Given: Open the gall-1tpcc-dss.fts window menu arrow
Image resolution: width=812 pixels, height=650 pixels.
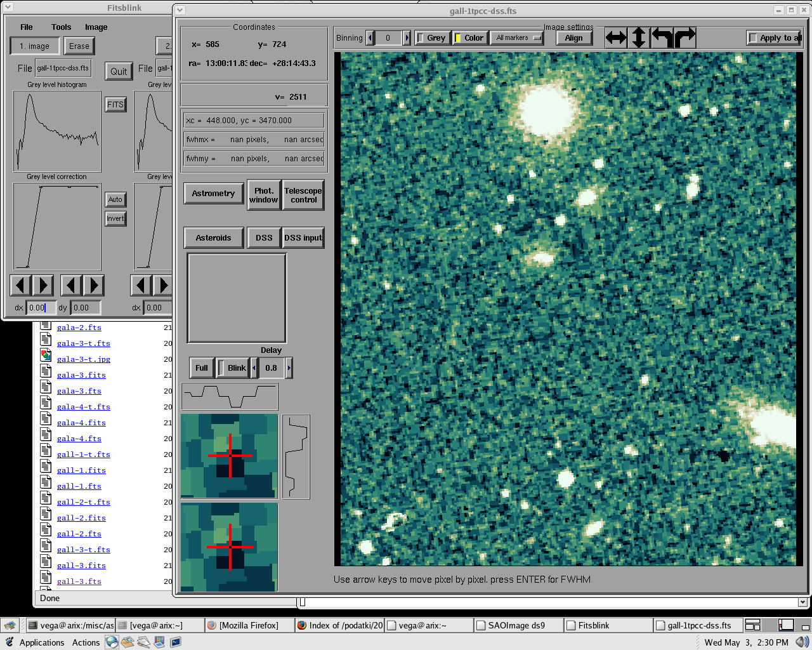Looking at the screenshot, I should tap(180, 10).
